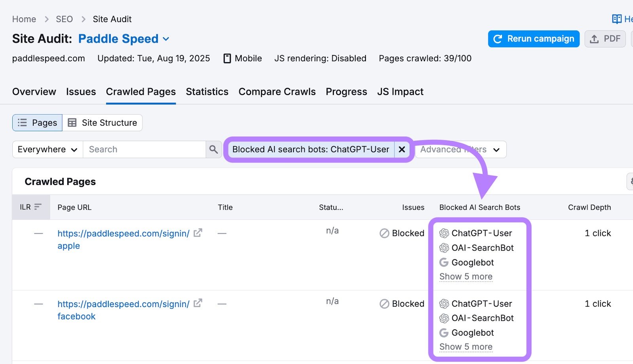The height and width of the screenshot is (364, 633).
Task: Open the signin/facebook page via external link icon
Action: coord(198,304)
